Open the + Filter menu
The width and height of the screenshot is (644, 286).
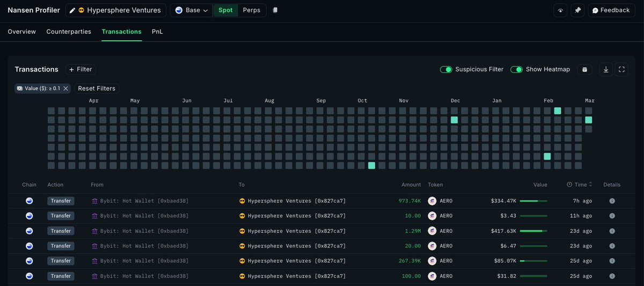(x=80, y=69)
